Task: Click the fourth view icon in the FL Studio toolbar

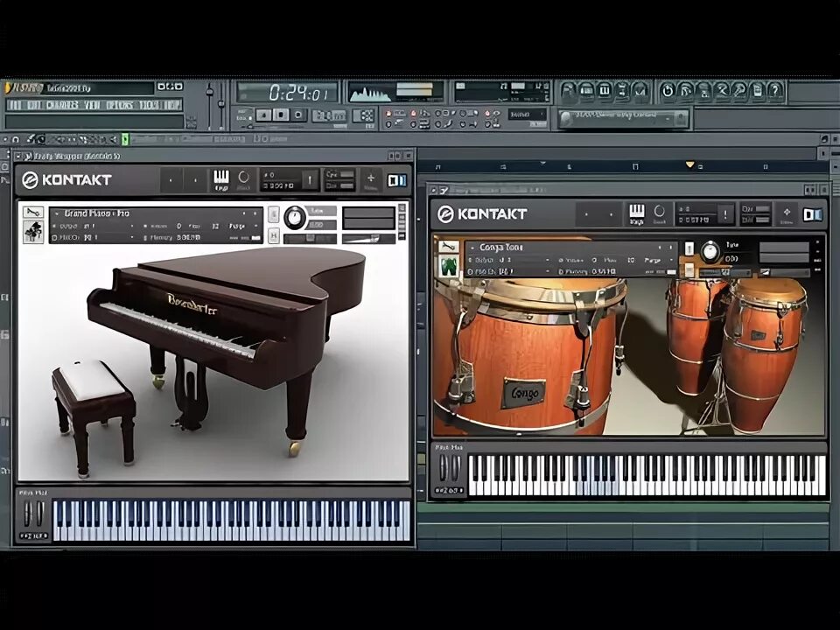Action: 622,90
